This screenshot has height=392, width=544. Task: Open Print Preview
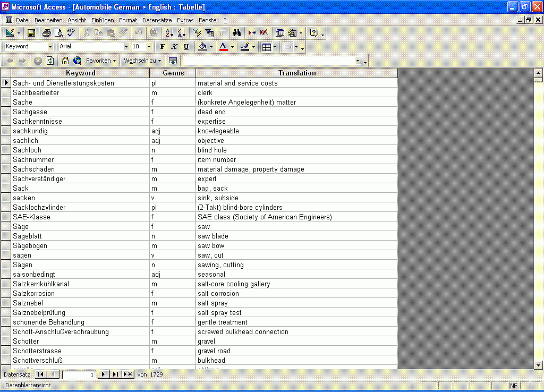point(58,33)
